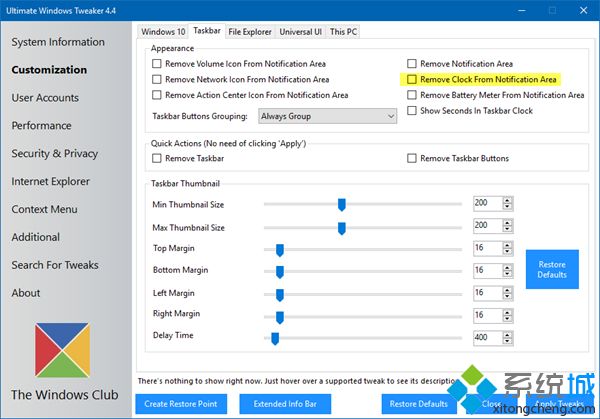Viewport: 600px width, 419px height.
Task: Tick the Remove Taskbar checkbox
Action: [x=157, y=158]
